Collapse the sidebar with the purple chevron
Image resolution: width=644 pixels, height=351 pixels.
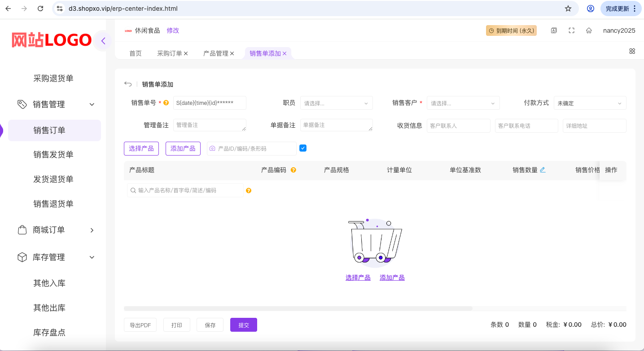[103, 41]
